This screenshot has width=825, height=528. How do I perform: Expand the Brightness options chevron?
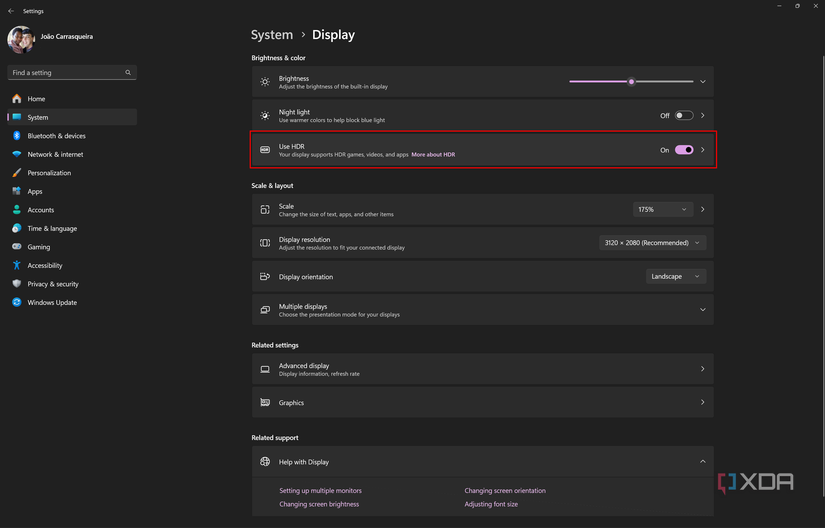click(702, 82)
